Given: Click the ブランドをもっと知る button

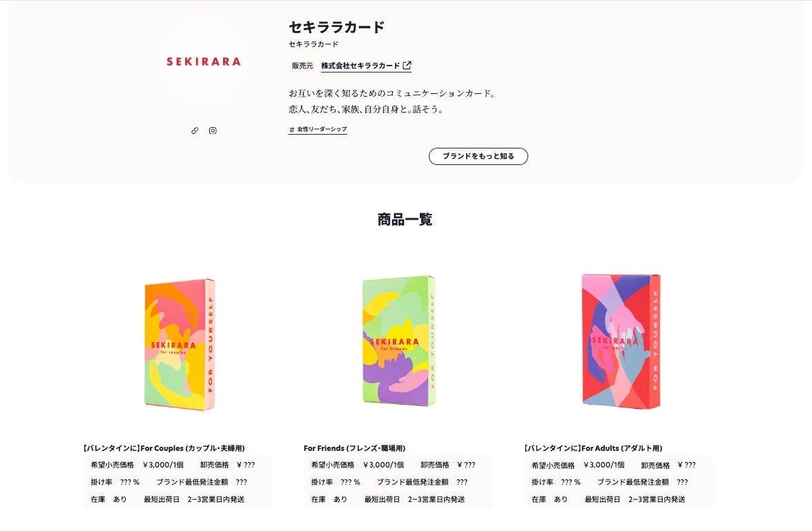Looking at the screenshot, I should pos(478,157).
